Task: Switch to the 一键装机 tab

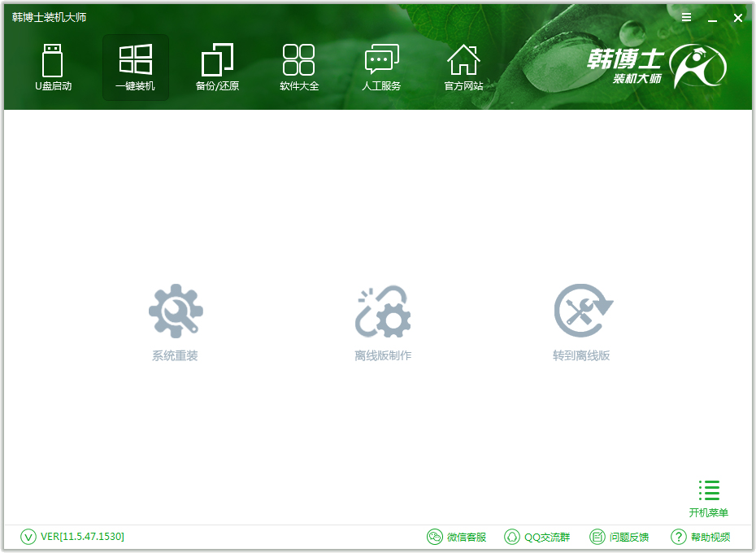Action: pos(135,67)
